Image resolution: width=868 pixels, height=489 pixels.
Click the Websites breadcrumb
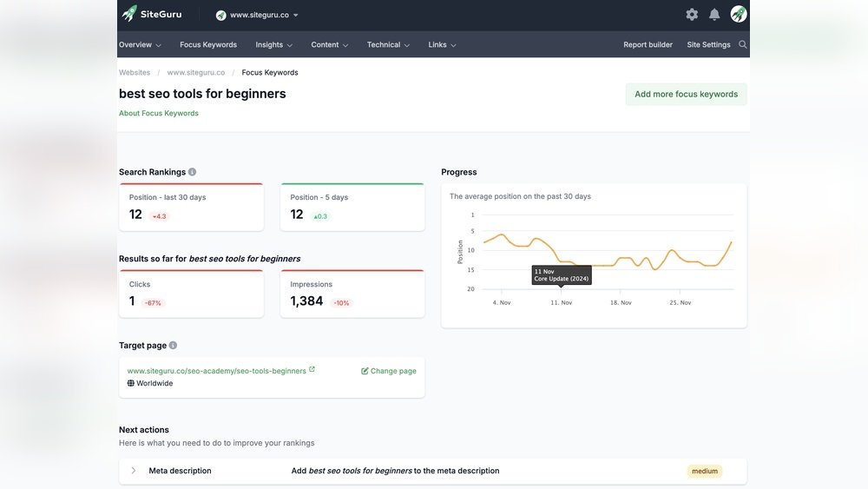click(x=135, y=73)
